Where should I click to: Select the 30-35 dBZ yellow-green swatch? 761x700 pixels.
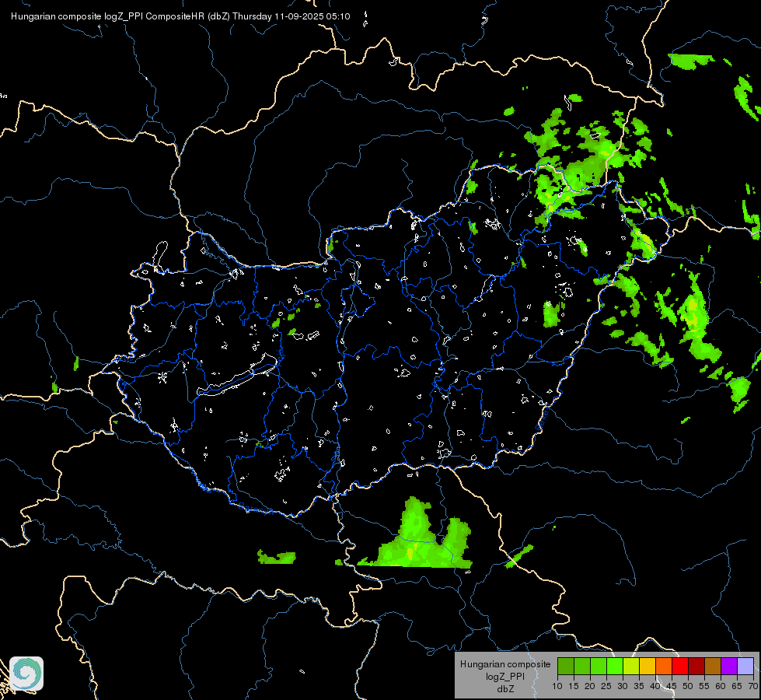point(631,666)
